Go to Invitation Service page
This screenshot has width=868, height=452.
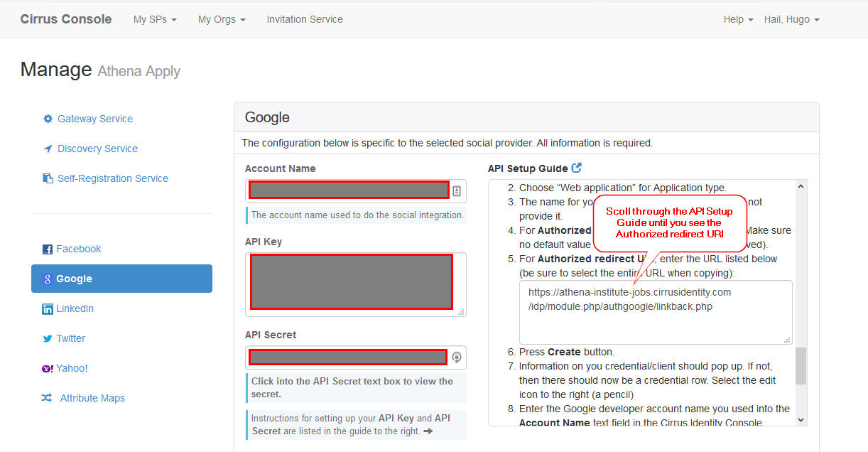coord(305,19)
